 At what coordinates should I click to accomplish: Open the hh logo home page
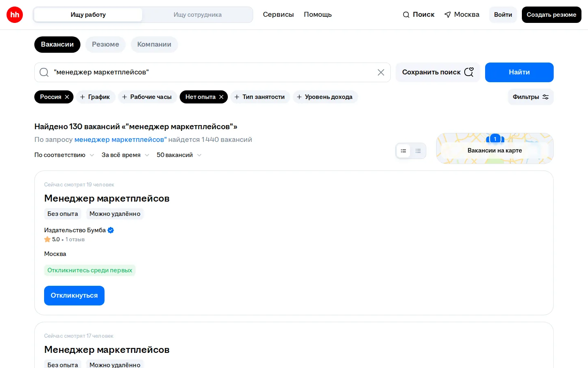(x=15, y=15)
